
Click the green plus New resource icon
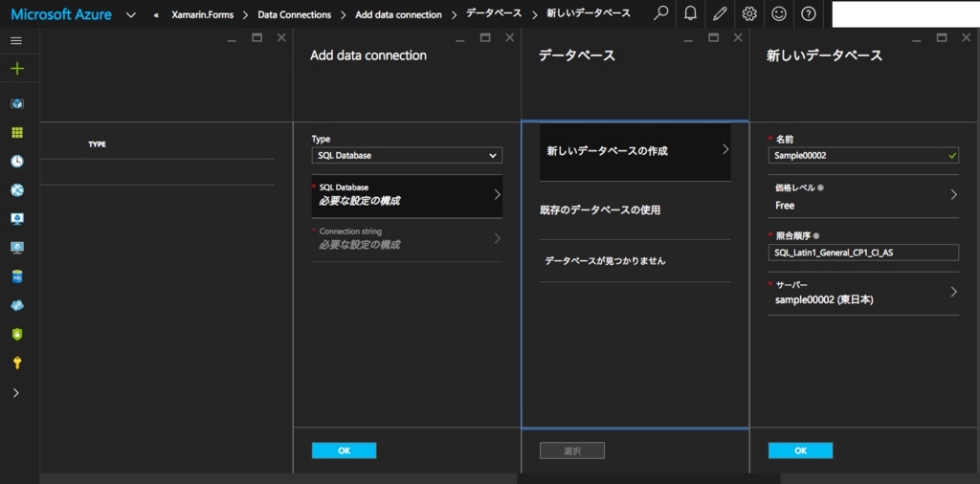(x=17, y=69)
